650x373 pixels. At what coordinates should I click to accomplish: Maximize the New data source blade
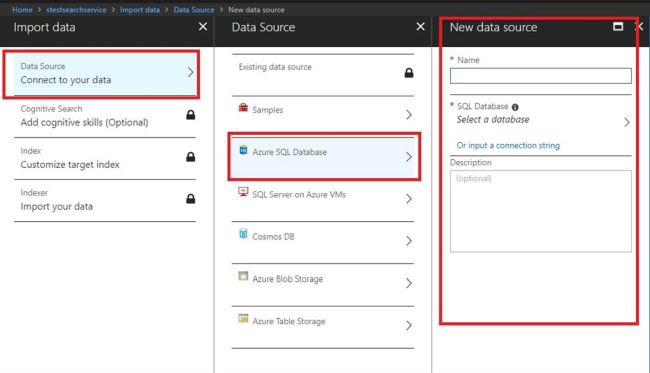(x=618, y=27)
